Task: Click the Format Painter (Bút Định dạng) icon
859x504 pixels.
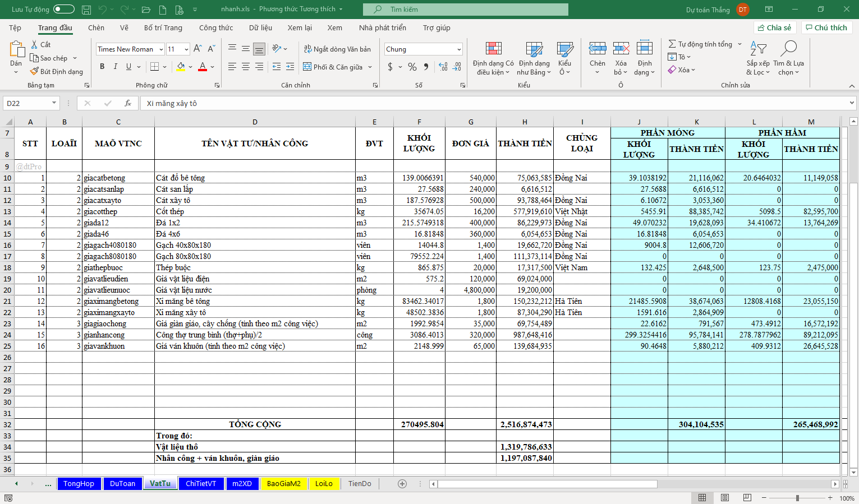Action: point(35,71)
